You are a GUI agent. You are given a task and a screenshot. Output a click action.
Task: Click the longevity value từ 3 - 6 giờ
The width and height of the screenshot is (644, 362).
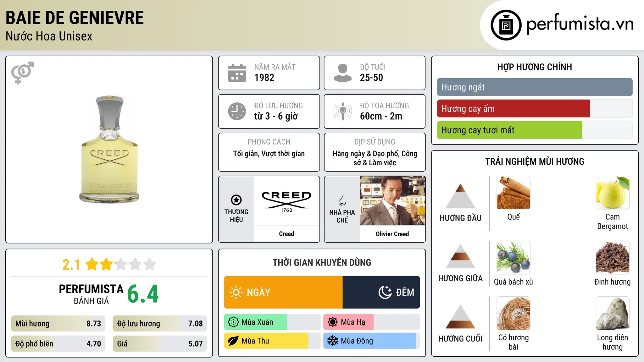pyautogui.click(x=276, y=116)
